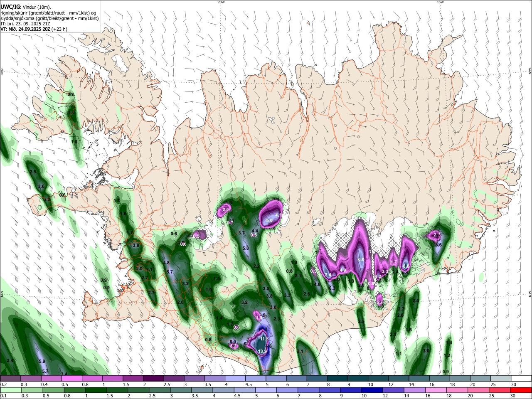The height and width of the screenshot is (399, 532).
Task: Click the 'Vindur (10m)' header text
Action: pos(36,7)
